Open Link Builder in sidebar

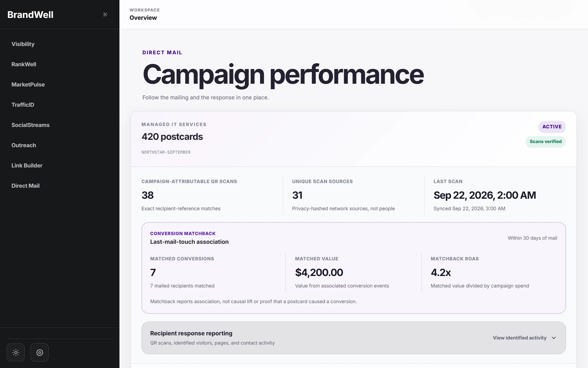27,165
